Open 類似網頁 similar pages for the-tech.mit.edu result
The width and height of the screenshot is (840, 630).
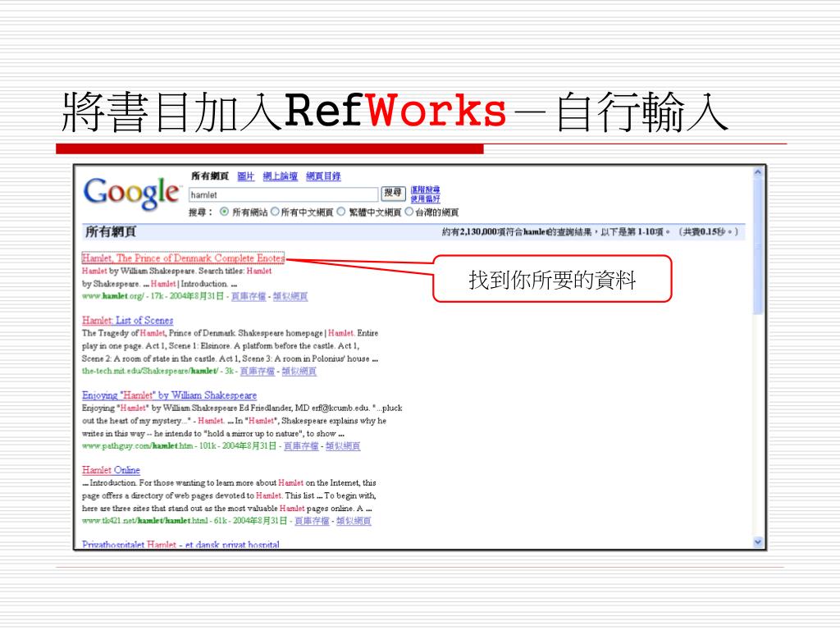point(299,371)
